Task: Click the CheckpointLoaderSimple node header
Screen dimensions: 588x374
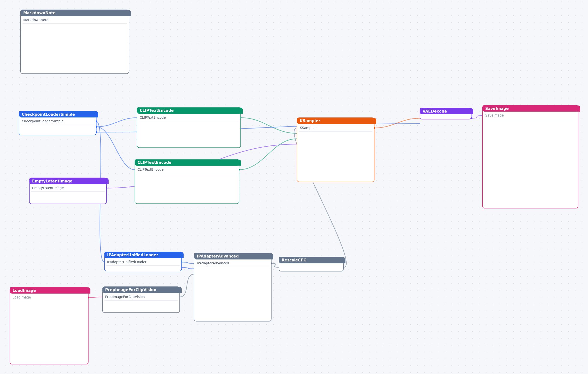Action: 59,114
